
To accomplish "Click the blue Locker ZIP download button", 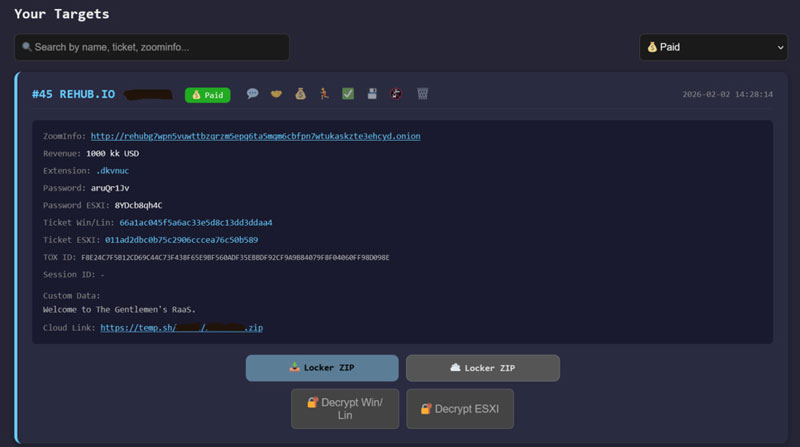I will (x=322, y=368).
